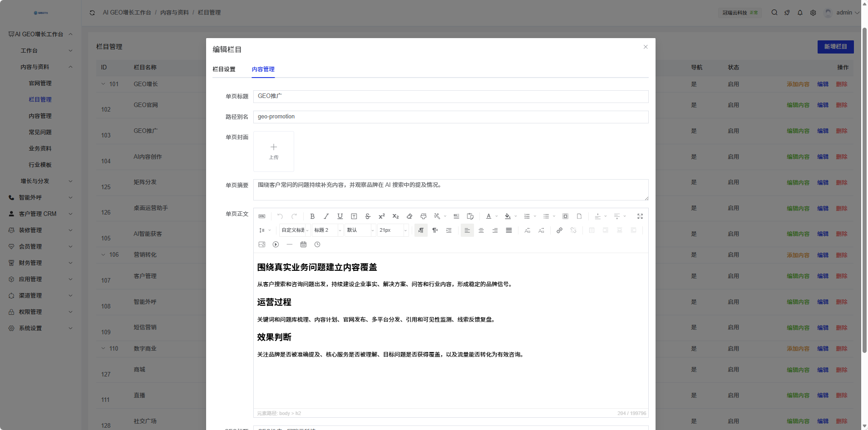Viewport: 868px width, 430px height.
Task: Clear formatting with the eraser icon
Action: pyautogui.click(x=409, y=216)
